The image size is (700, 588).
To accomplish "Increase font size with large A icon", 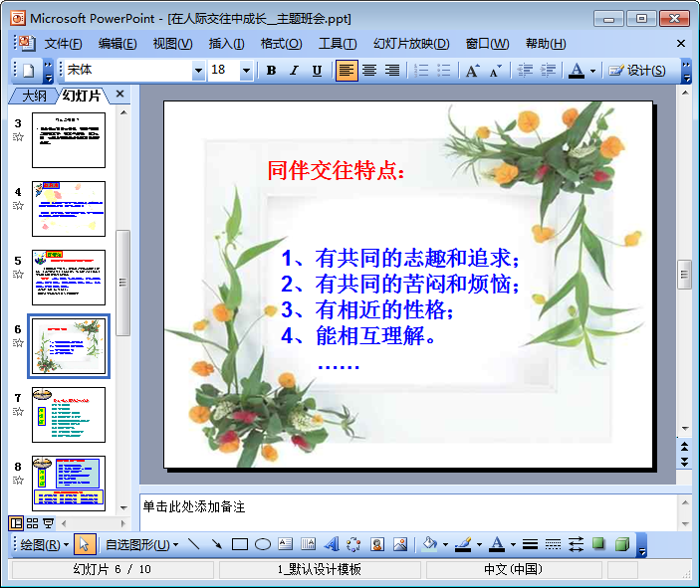I will [472, 71].
